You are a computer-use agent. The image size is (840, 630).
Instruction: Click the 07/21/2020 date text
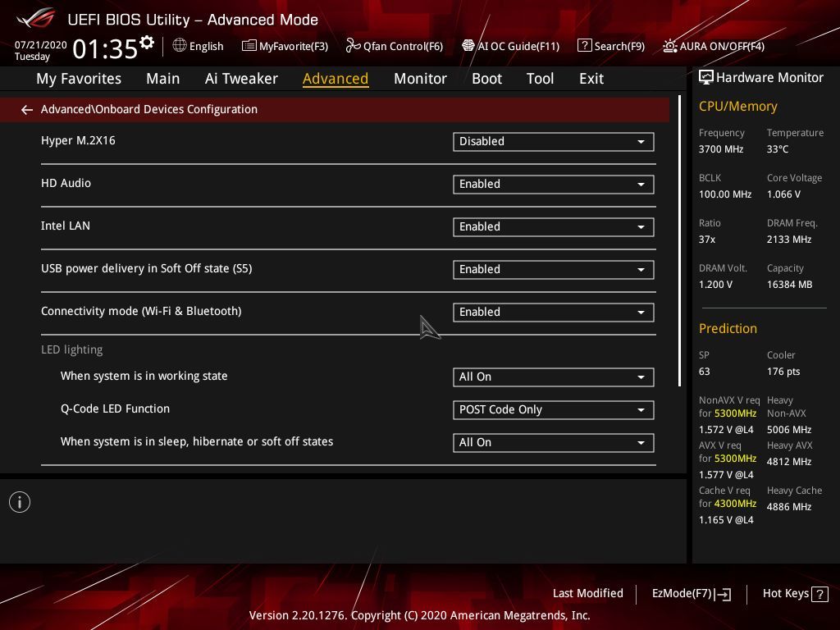coord(41,45)
